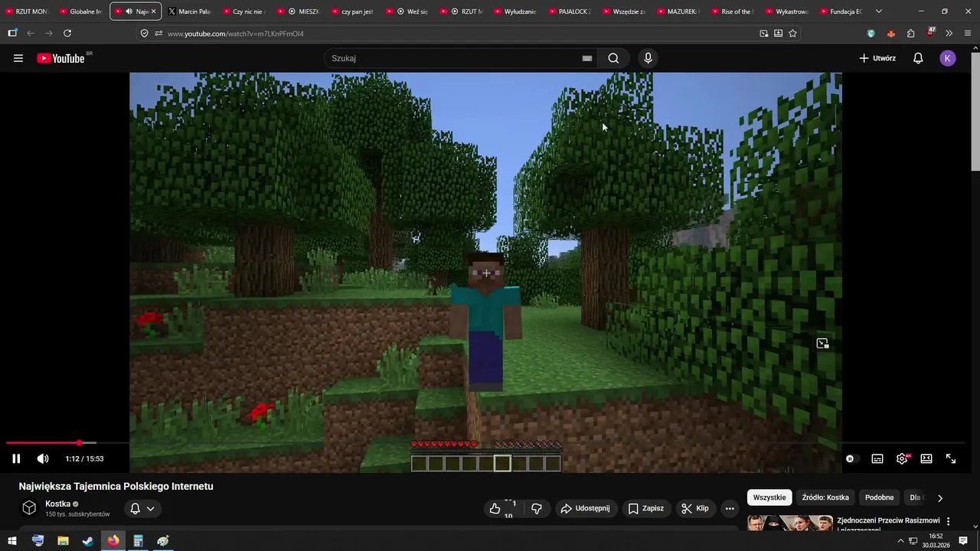Open Windows notification center

pyautogui.click(x=964, y=541)
